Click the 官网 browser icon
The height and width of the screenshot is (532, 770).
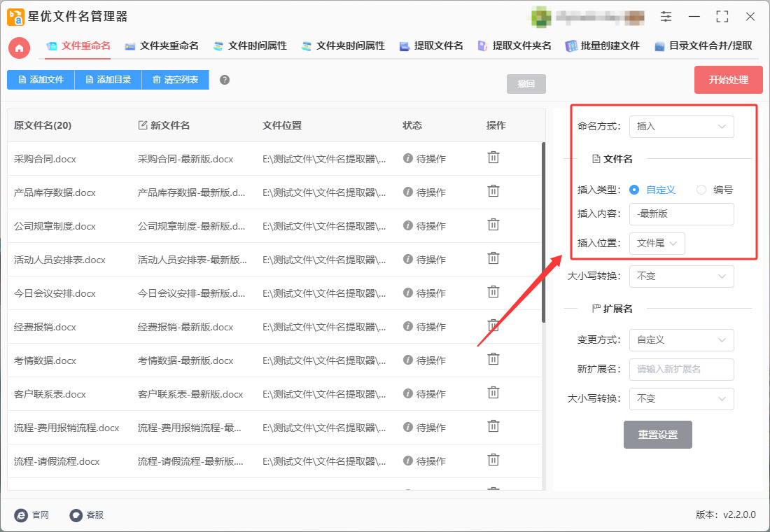coord(21,514)
